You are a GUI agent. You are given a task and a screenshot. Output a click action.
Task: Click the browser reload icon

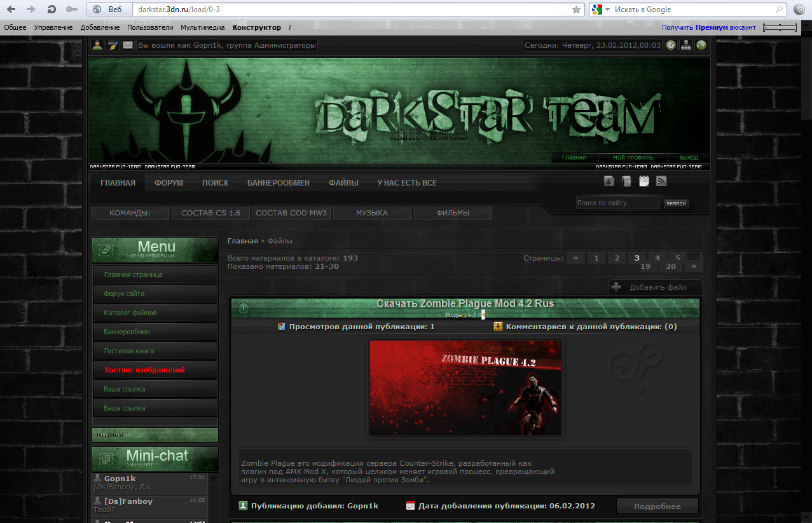[52, 10]
